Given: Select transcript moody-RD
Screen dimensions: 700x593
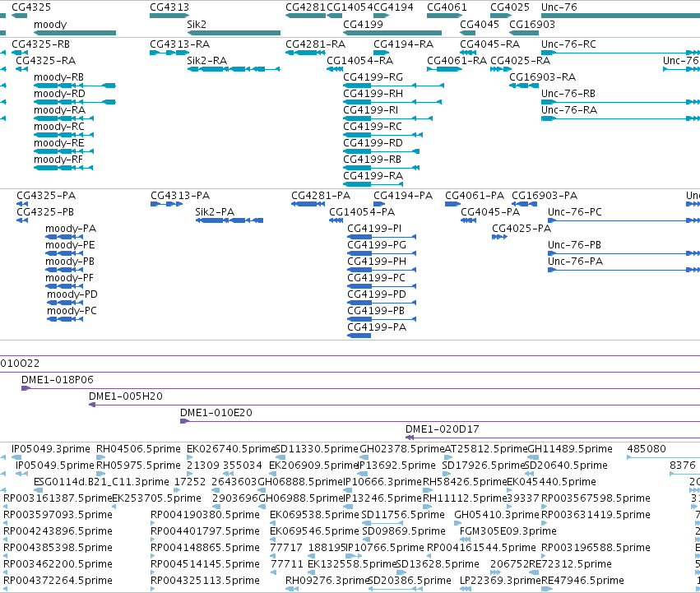Looking at the screenshot, I should click(75, 102).
